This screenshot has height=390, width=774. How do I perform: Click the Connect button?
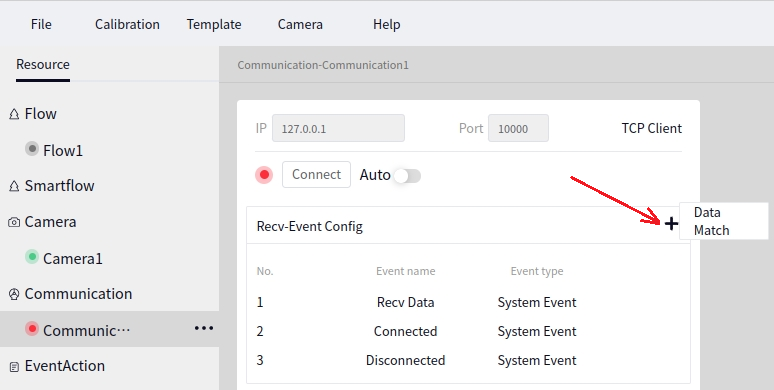point(316,174)
